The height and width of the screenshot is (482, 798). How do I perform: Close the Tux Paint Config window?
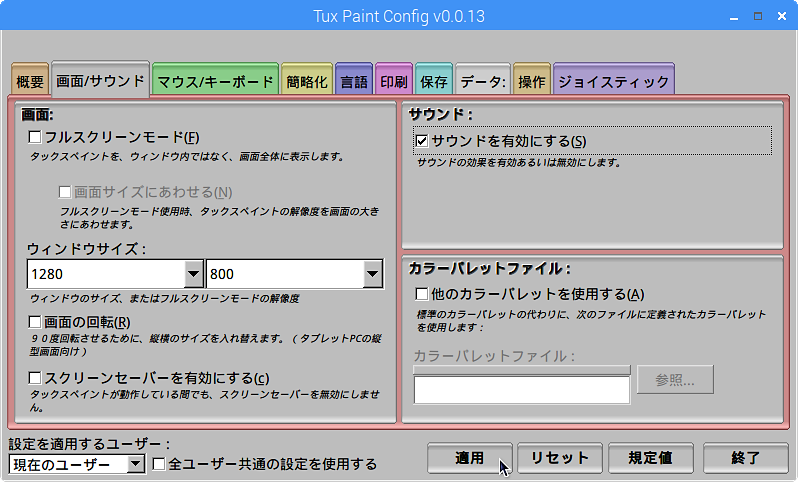782,16
